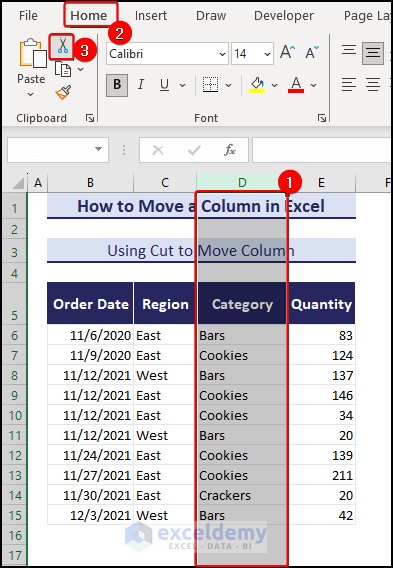Screen dimensions: 393x568
Task: Select the 11/6/2020 date cell
Action: click(x=90, y=335)
